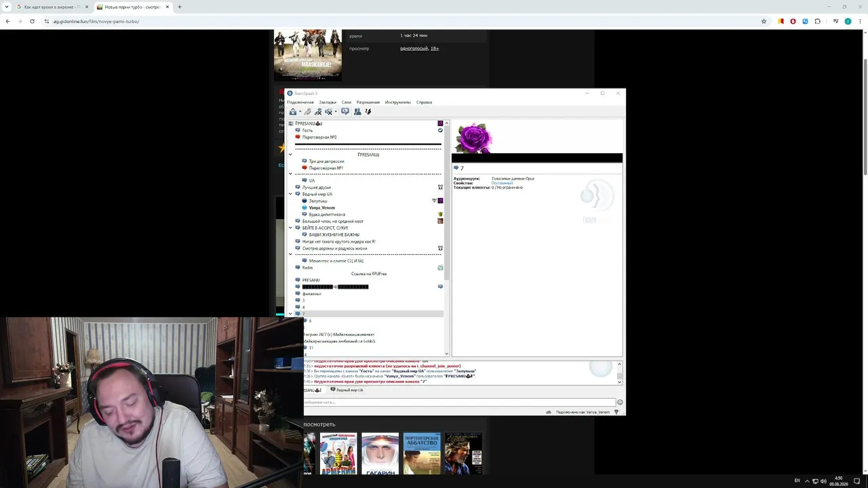Click the browser back arrow

coord(7,21)
